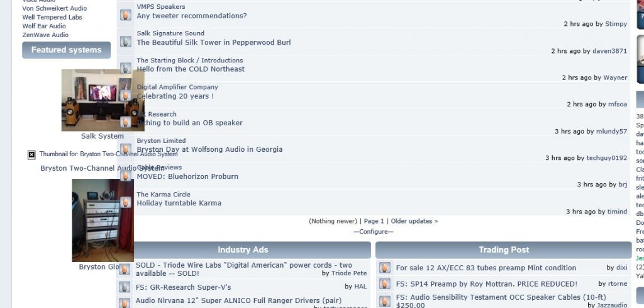Click the icon beside 'For sale 12 AX/ECC 83 tubes'
This screenshot has width=644, height=308.
point(385,268)
